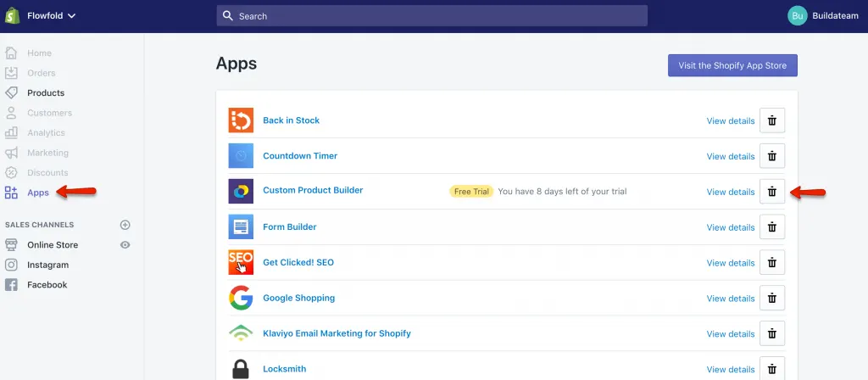Open the Form Builder app
This screenshot has height=380, width=868.
[290, 226]
